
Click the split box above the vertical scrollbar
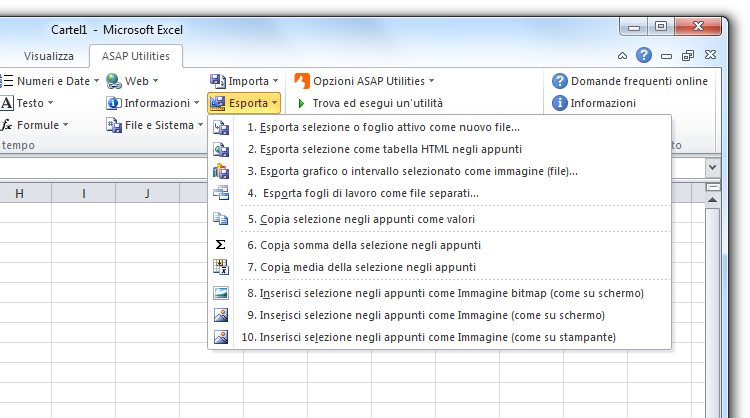[x=712, y=187]
